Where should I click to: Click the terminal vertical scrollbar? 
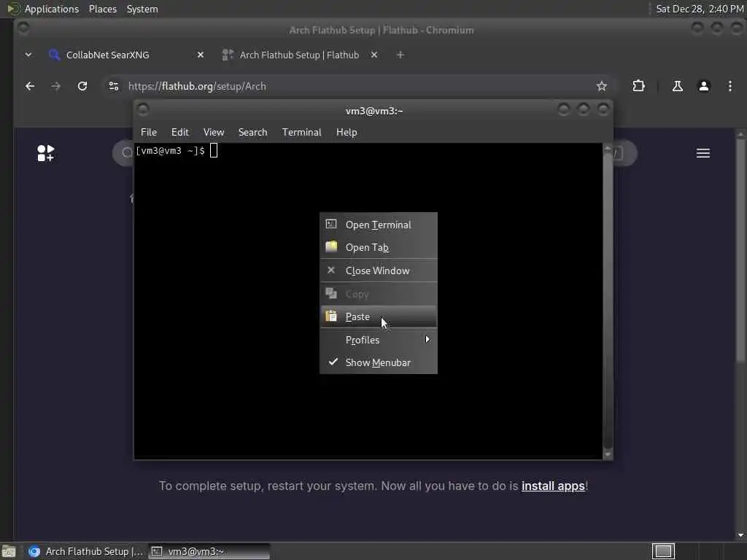click(x=608, y=301)
